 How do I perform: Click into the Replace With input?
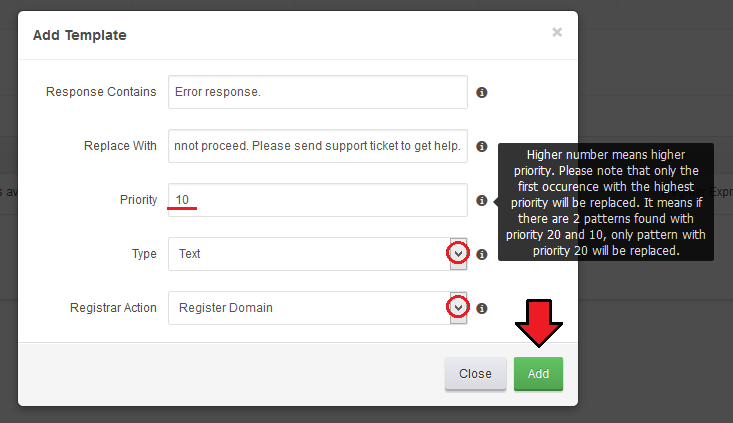pos(317,146)
